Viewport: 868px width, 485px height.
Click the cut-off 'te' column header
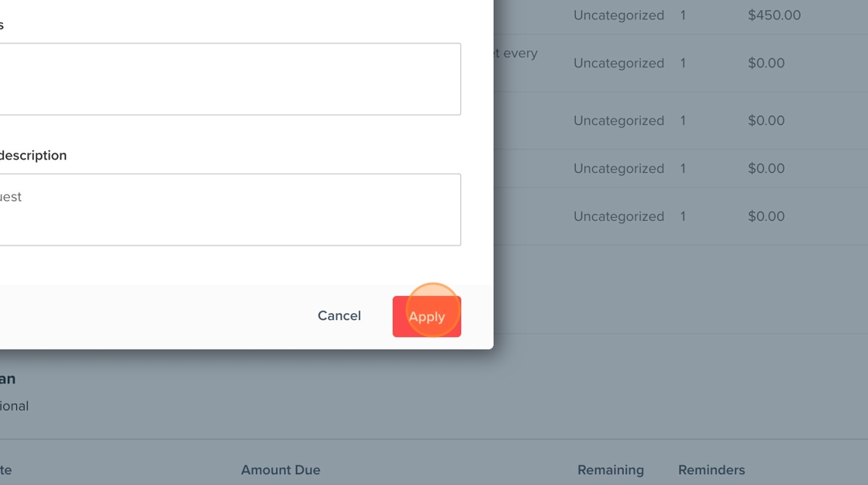5,470
